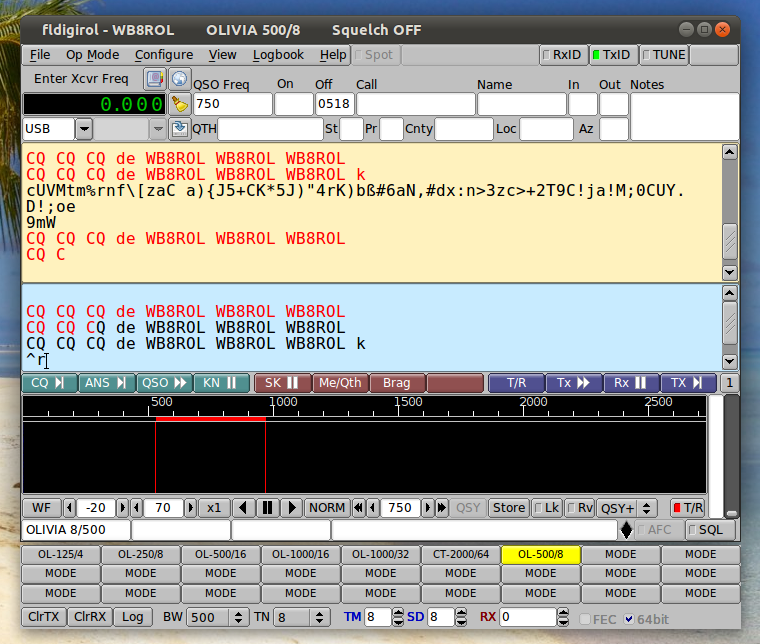760x644 pixels.
Task: Open the greyed bandwidth dropdown next to USB
Action: pyautogui.click(x=158, y=129)
